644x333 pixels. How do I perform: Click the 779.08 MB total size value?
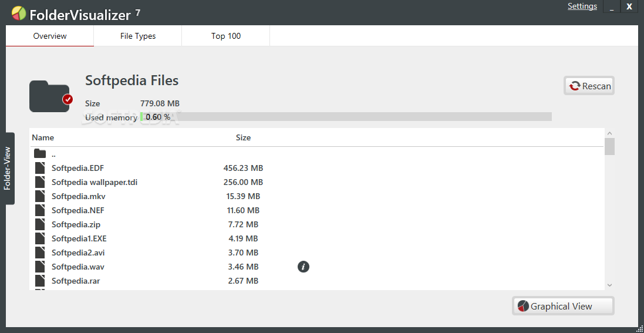point(160,103)
